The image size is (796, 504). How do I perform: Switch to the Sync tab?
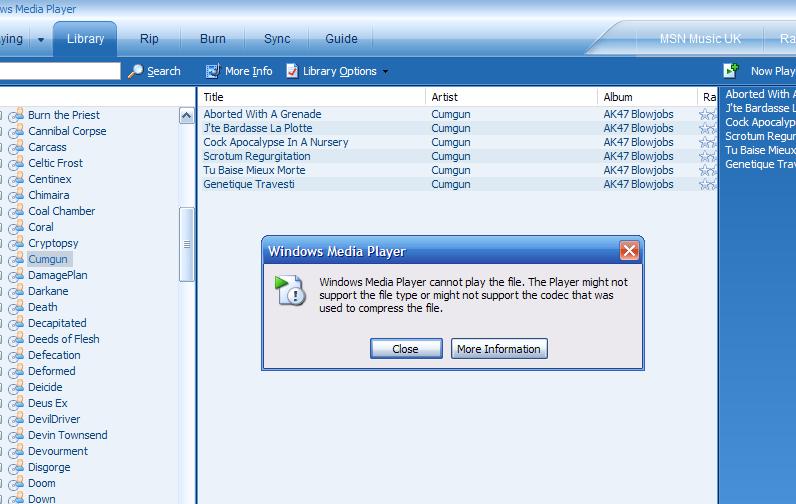click(277, 39)
